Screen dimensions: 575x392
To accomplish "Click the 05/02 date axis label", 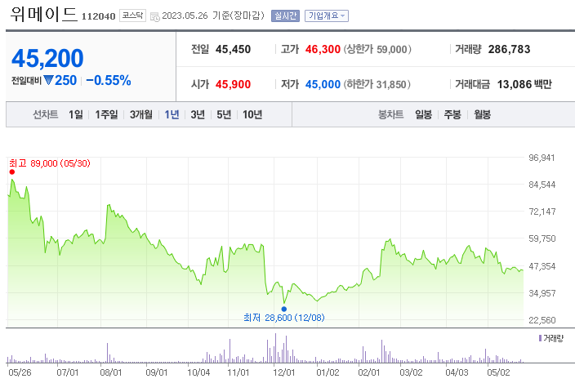I will [x=498, y=372].
